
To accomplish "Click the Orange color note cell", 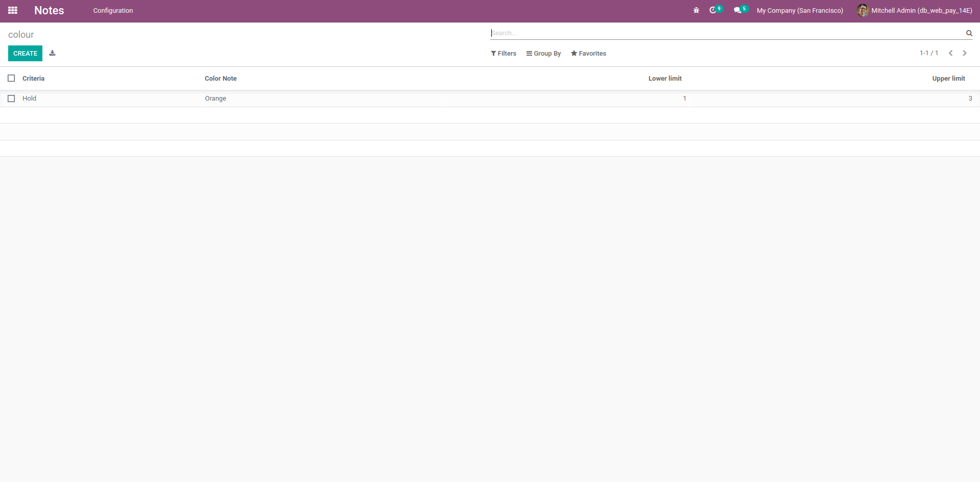I will (x=216, y=99).
